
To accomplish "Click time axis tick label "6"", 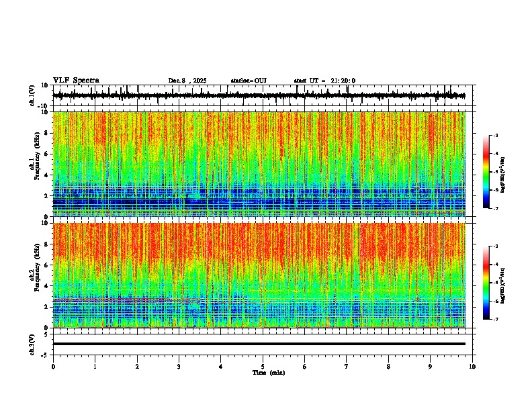I will pyautogui.click(x=305, y=367).
